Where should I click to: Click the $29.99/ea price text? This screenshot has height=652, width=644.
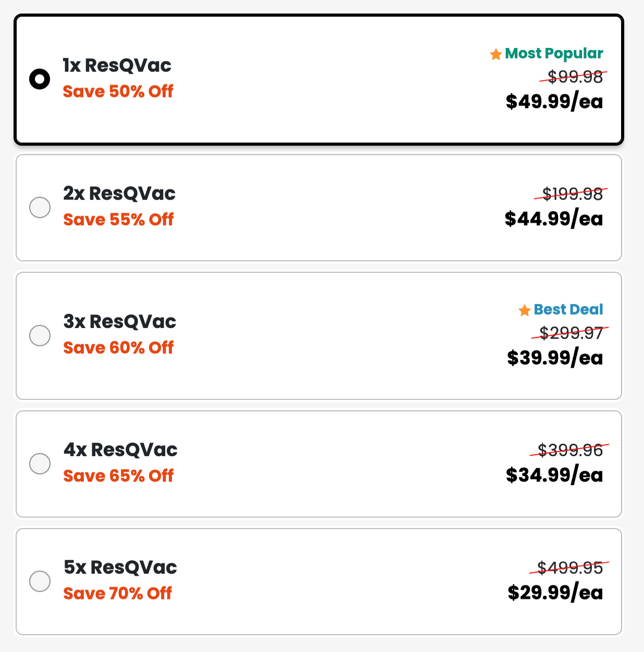click(x=555, y=593)
